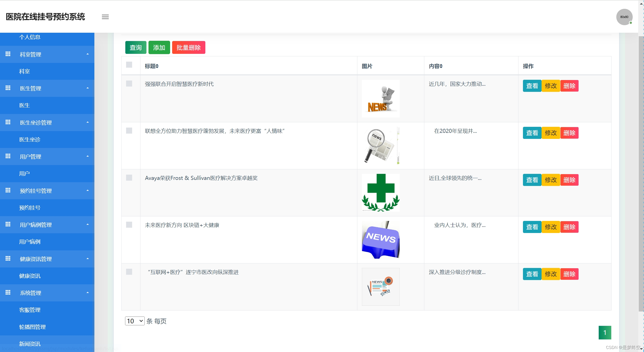The height and width of the screenshot is (352, 644).
Task: Collapse the 预约挂号管理 menu arrow
Action: click(x=88, y=190)
